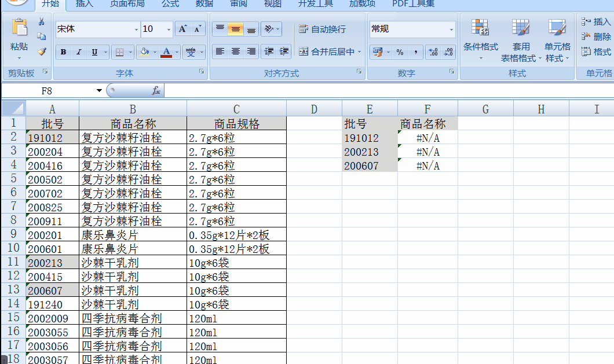Select the Format Painter brush
The height and width of the screenshot is (364, 614).
tap(42, 52)
